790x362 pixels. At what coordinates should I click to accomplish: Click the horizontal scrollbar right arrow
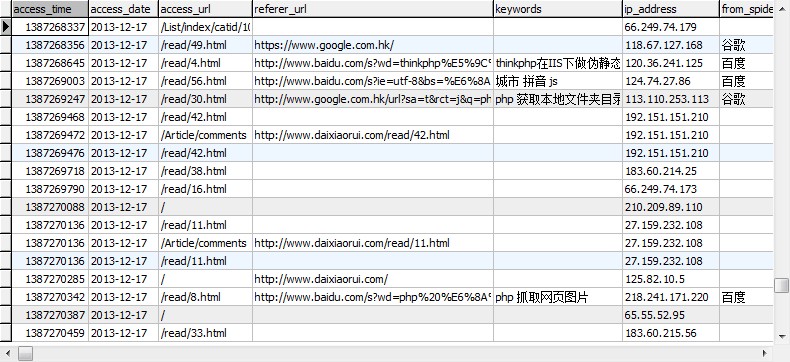click(x=765, y=353)
